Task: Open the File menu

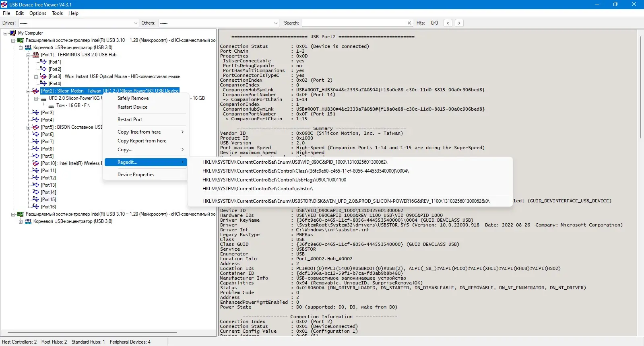Action: (6, 13)
